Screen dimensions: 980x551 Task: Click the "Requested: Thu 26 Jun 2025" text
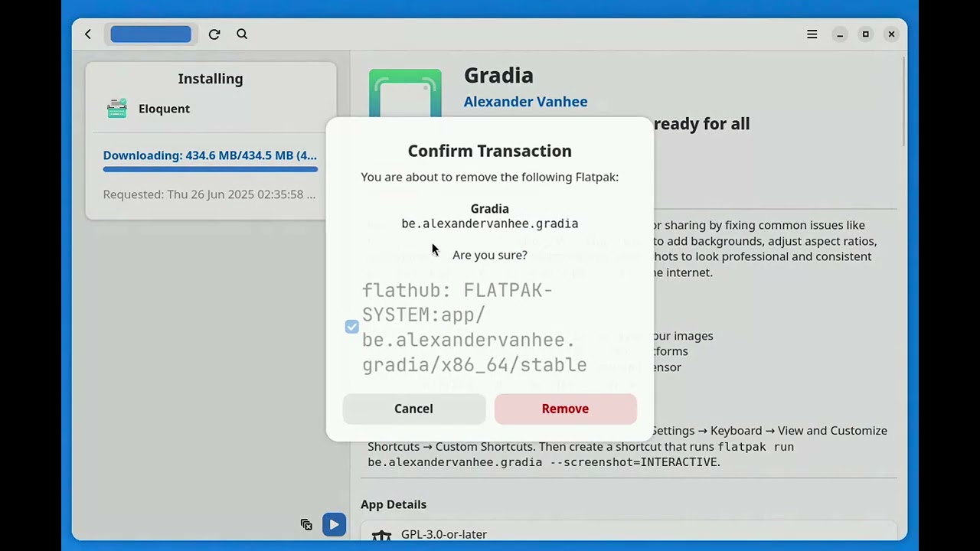(x=209, y=194)
